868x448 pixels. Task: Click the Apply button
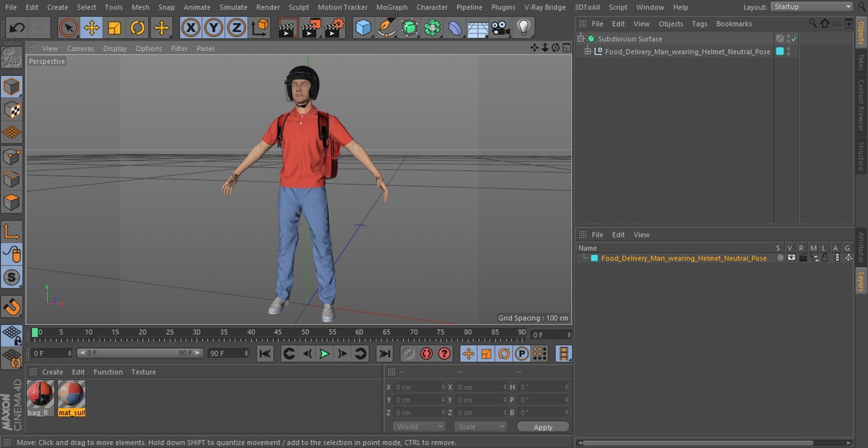543,427
